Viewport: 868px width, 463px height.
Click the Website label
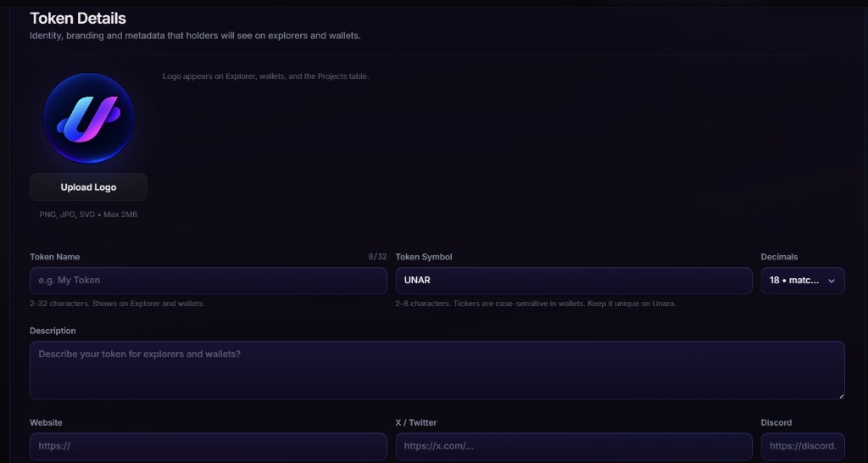[46, 422]
